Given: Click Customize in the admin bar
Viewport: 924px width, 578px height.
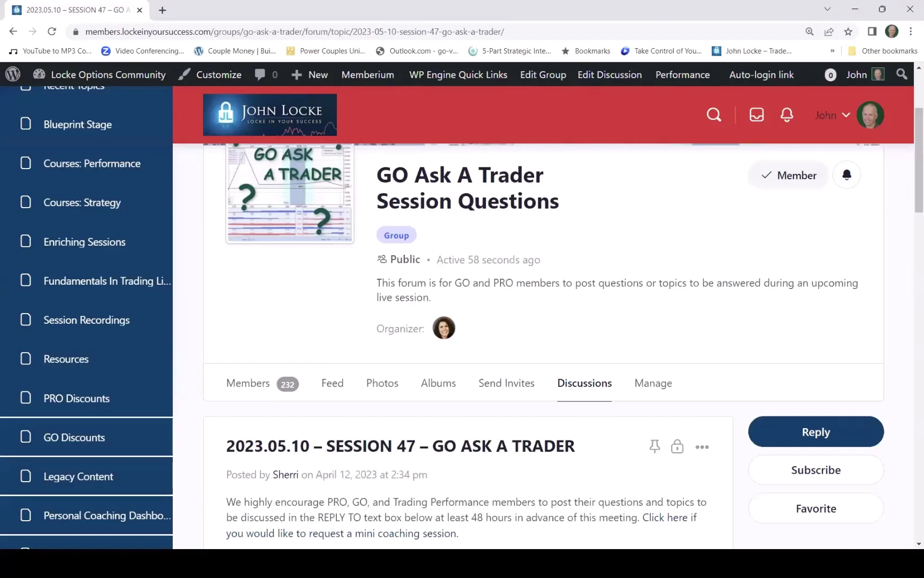Looking at the screenshot, I should [x=210, y=74].
